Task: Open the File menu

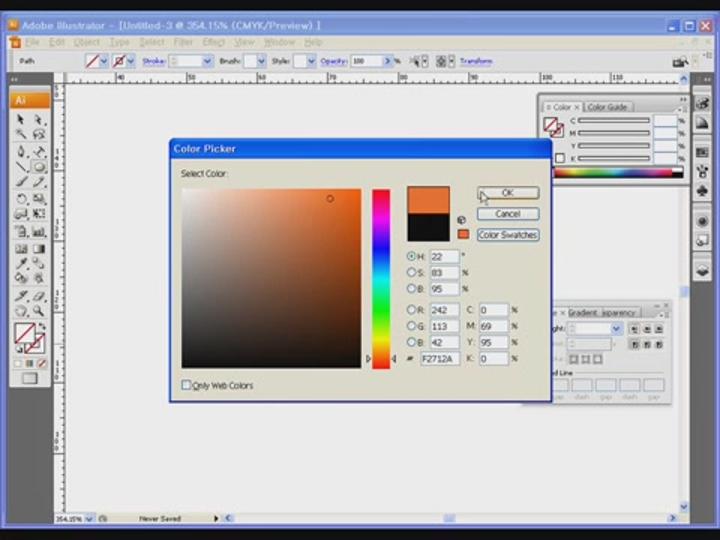Action: [32, 42]
